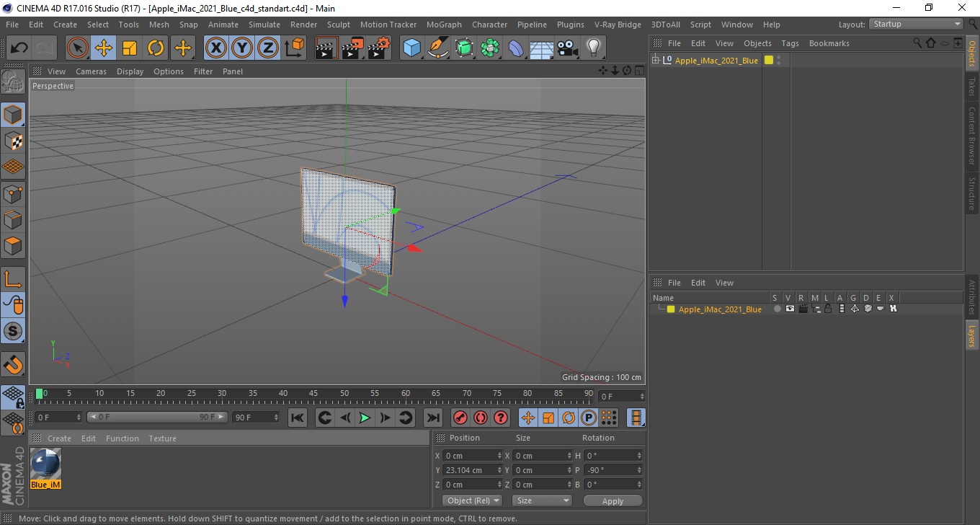This screenshot has width=980, height=525.
Task: Click the Bend deformer icon
Action: pos(516,48)
